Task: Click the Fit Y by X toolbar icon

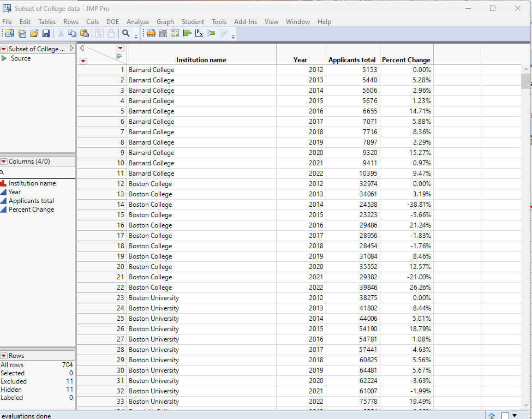Action: pos(199,33)
